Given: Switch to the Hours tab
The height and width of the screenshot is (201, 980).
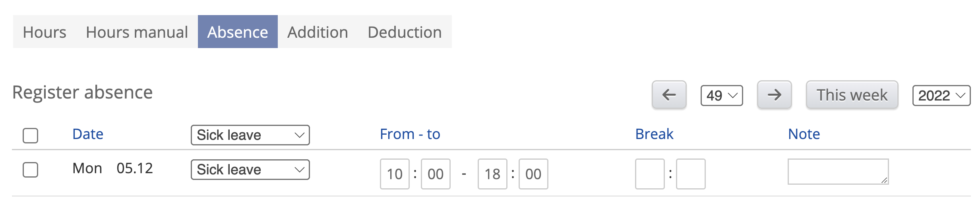Looking at the screenshot, I should click(45, 32).
